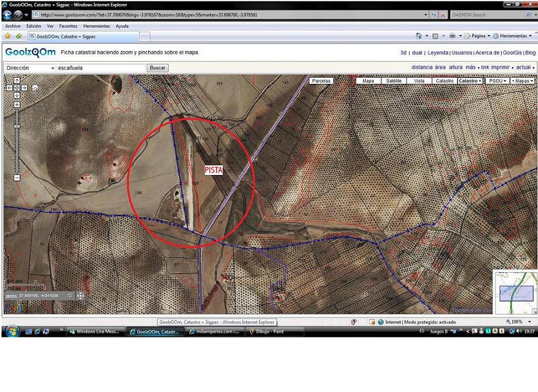This screenshot has height=392, width=538.
Task: Open the PGOU layer dropdown
Action: (498, 81)
